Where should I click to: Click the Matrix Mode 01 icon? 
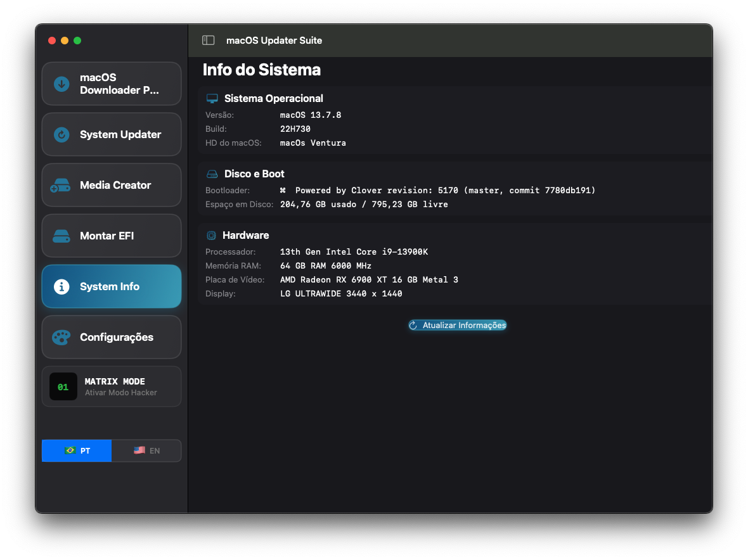63,386
